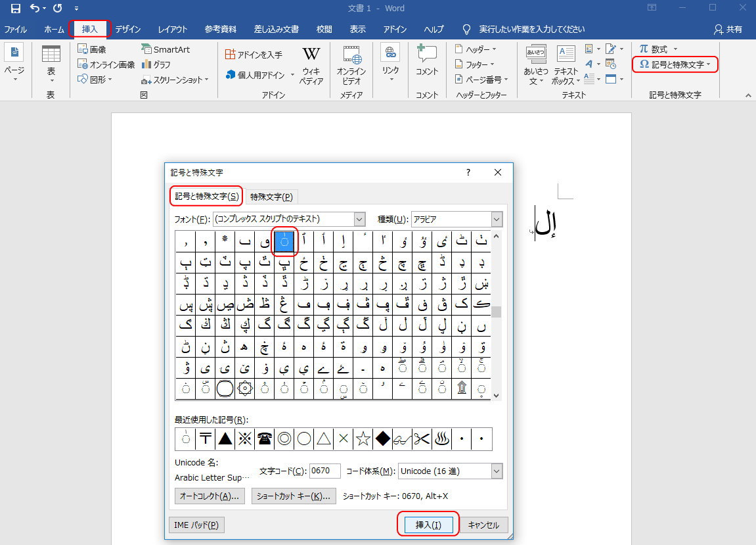Switch to the 特殊文字 tab
Screen dimensions: 756x545
pyautogui.click(x=271, y=196)
